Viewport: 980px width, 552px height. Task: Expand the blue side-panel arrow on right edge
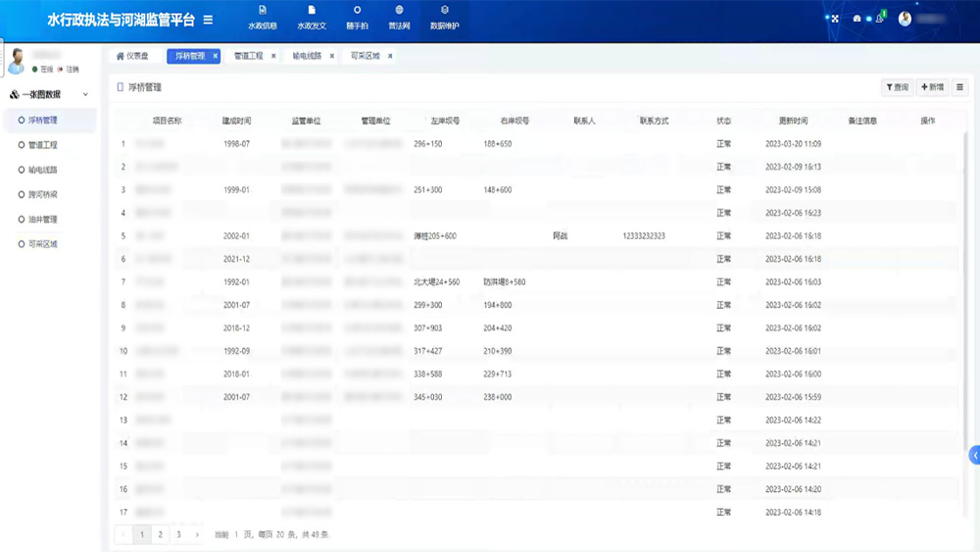pyautogui.click(x=974, y=455)
